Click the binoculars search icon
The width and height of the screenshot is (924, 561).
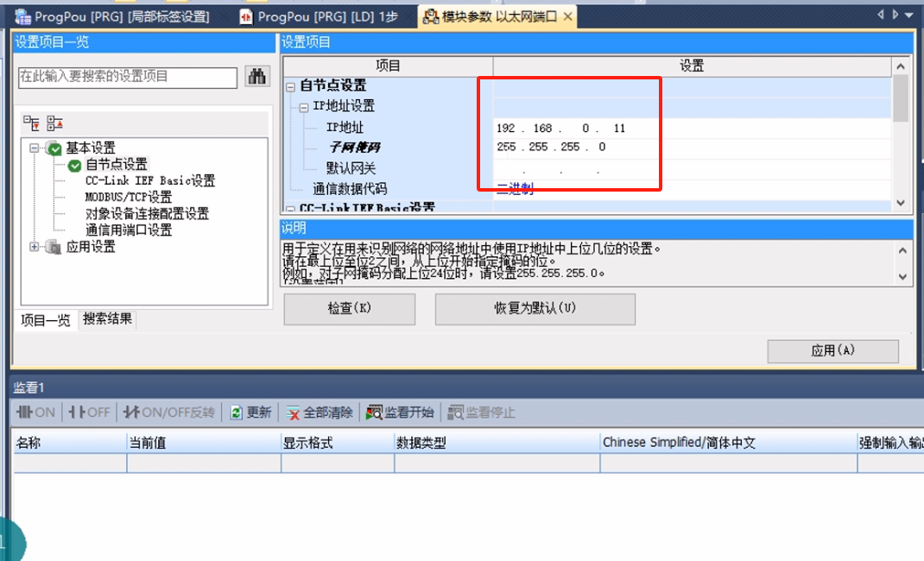click(256, 77)
